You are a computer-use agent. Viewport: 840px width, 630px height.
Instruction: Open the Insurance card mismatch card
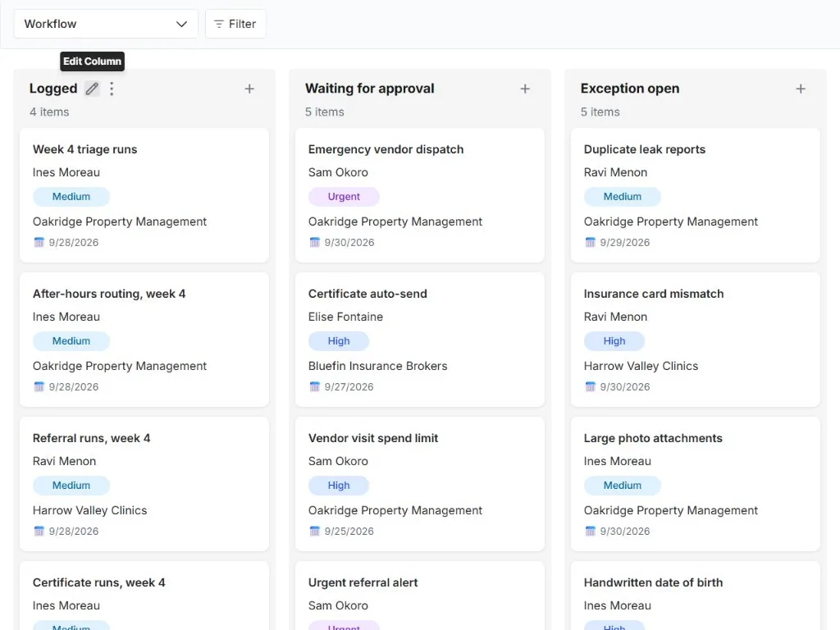point(696,340)
